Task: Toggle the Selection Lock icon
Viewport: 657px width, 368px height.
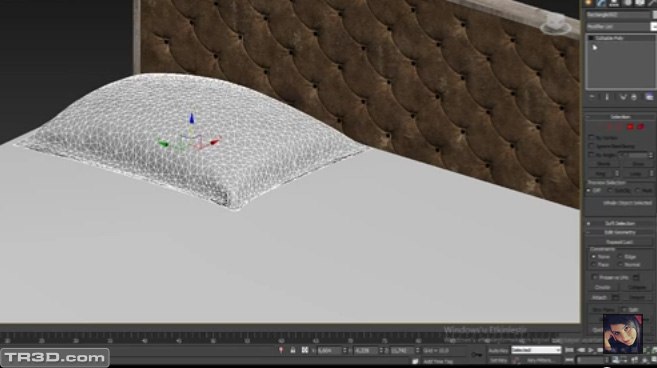Action: click(293, 350)
